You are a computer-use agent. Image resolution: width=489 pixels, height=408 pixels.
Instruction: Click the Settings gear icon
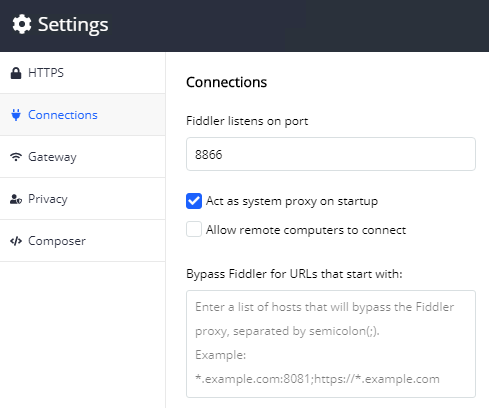(x=22, y=24)
